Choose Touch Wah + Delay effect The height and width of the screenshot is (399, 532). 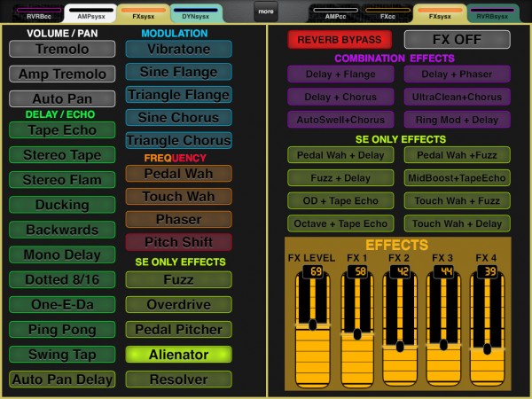point(457,223)
